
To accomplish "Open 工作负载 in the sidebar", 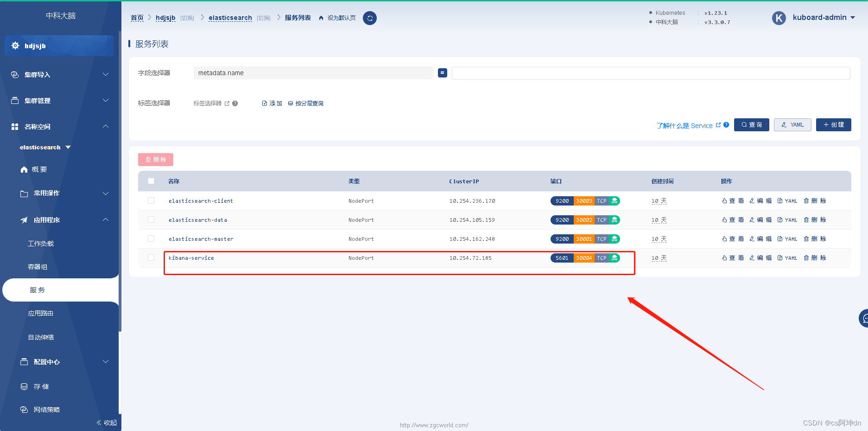I will click(41, 244).
